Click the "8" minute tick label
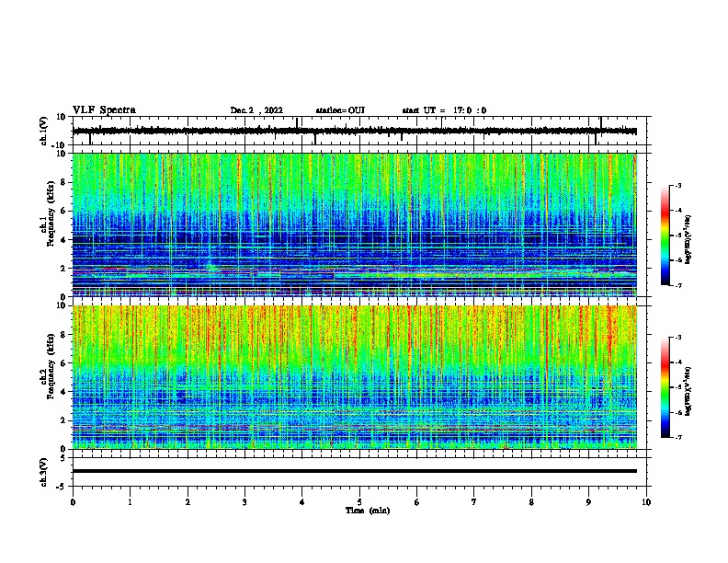 tap(531, 502)
